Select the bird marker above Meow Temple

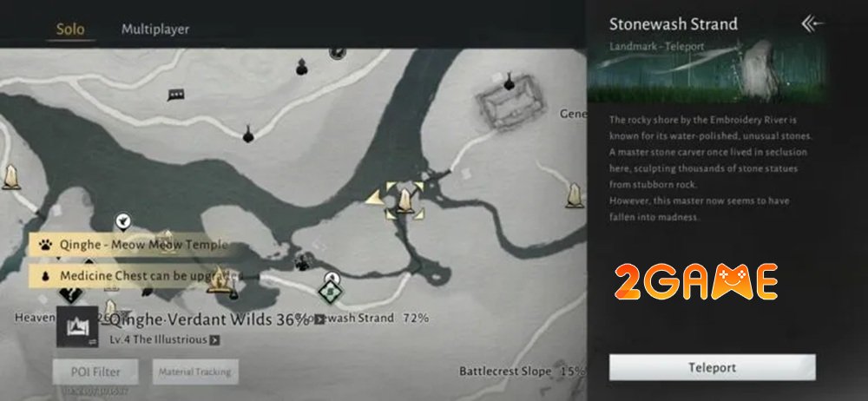[x=123, y=222]
